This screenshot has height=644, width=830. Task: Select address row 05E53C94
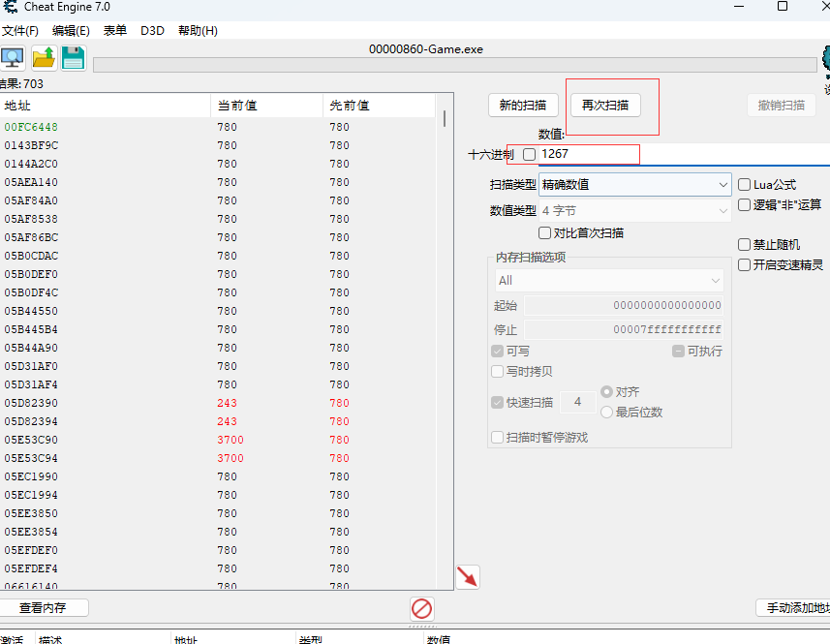[218, 458]
